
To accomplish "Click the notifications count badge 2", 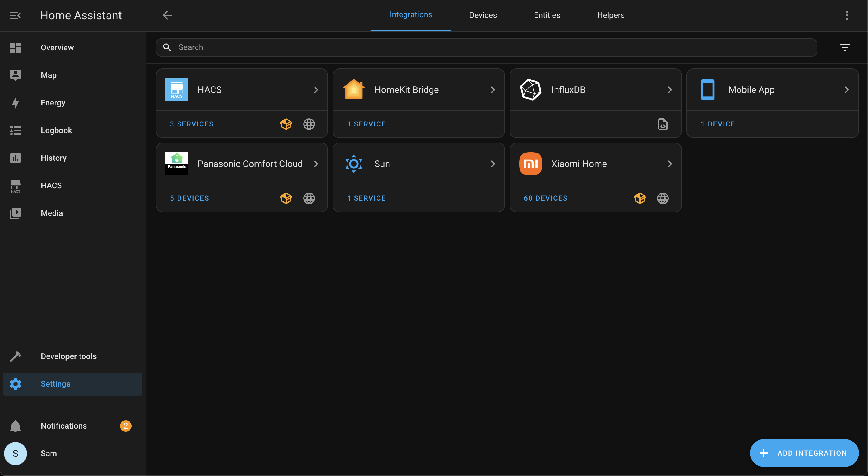I will click(126, 426).
